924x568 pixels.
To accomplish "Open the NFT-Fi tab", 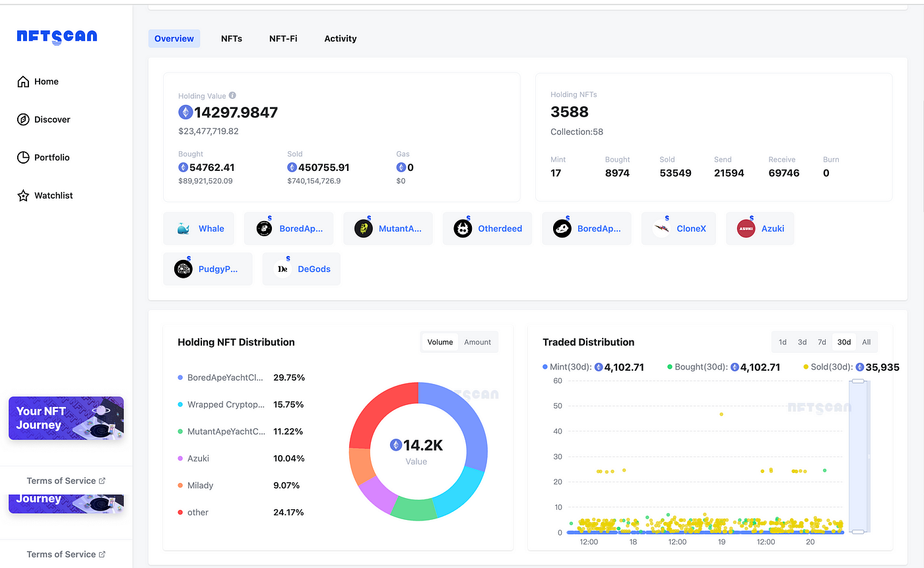I will click(x=283, y=38).
